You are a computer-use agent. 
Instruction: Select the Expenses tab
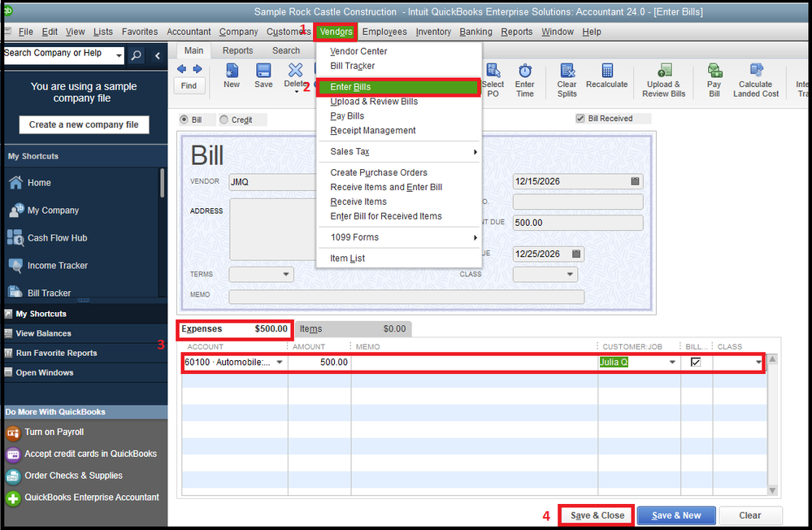tap(235, 329)
